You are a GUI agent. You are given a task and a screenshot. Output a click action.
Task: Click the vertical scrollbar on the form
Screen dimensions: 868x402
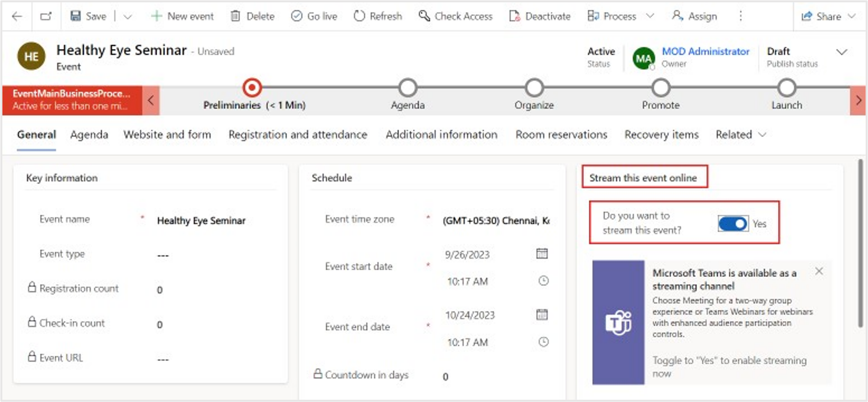pyautogui.click(x=860, y=243)
